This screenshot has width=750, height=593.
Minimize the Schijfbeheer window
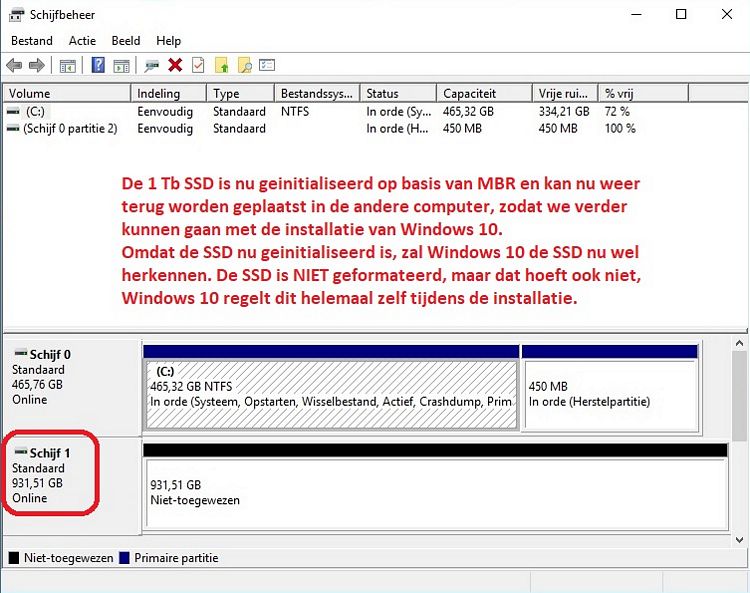click(636, 14)
